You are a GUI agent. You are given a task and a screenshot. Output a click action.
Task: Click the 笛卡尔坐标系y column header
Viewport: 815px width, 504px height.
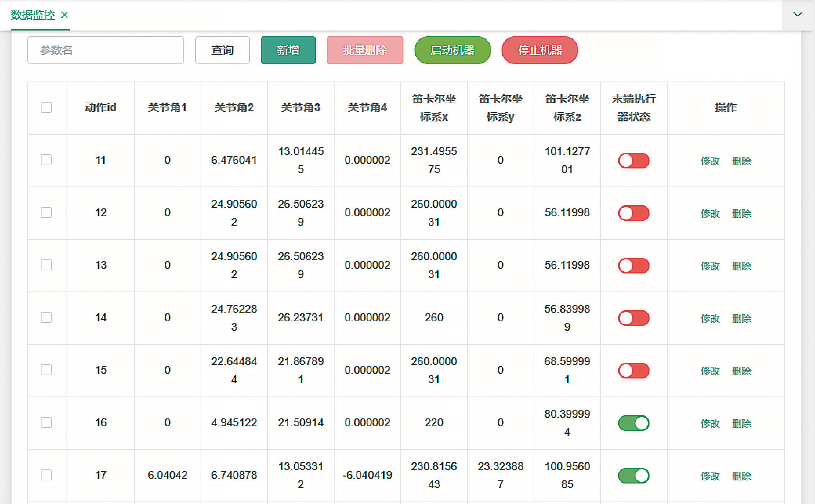501,108
